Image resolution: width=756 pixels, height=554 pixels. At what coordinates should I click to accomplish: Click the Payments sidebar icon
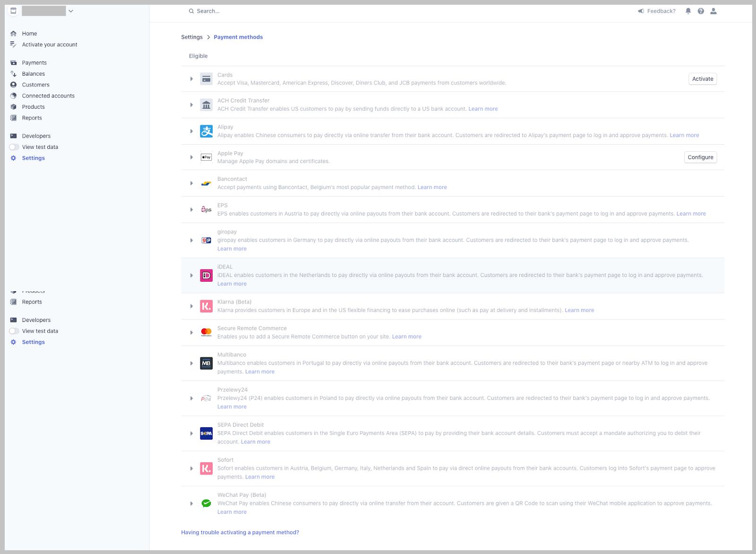pos(13,63)
